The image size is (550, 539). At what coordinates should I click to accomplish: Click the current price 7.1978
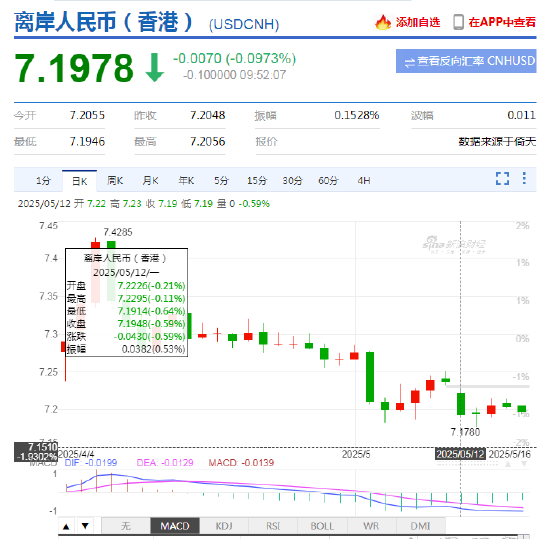pyautogui.click(x=74, y=68)
